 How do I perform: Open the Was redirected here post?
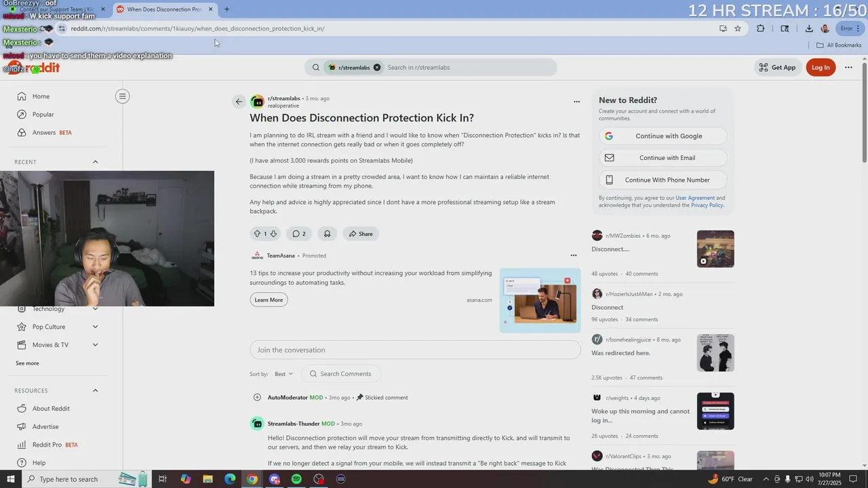click(x=620, y=353)
